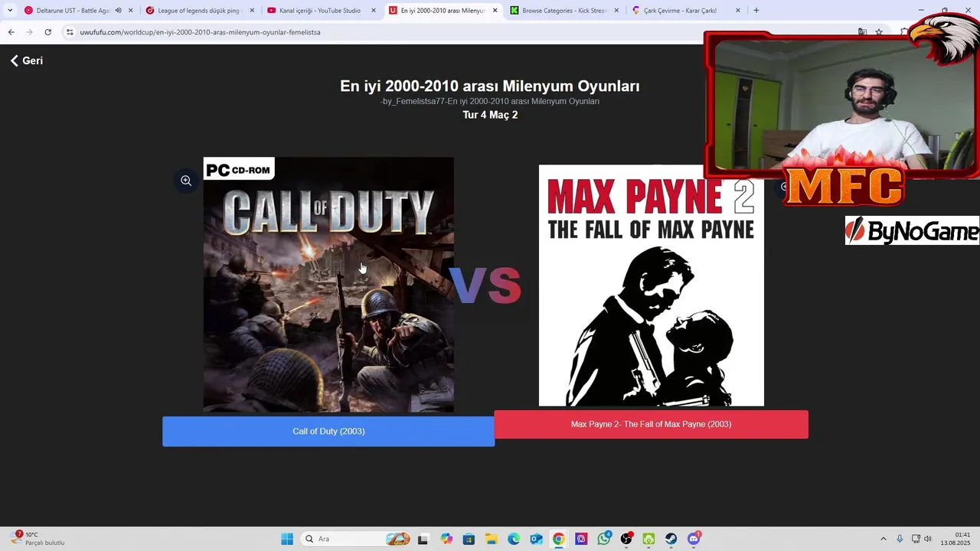Close the current uwufufu tab
The image size is (980, 551).
(495, 11)
